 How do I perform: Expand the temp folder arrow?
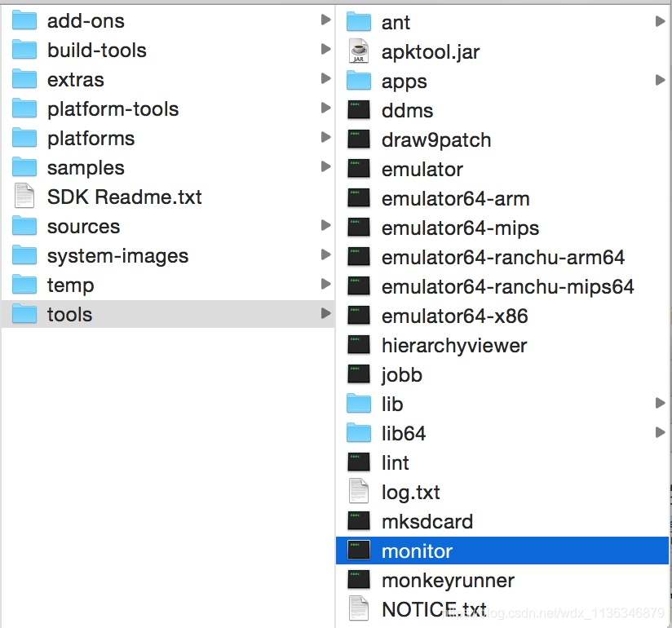[x=326, y=284]
